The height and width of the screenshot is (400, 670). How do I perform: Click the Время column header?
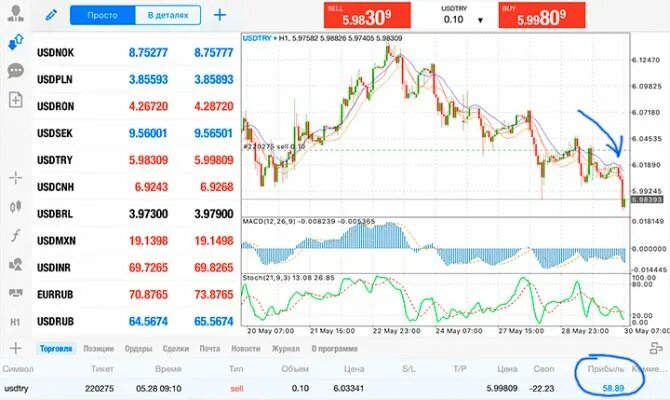click(x=168, y=369)
